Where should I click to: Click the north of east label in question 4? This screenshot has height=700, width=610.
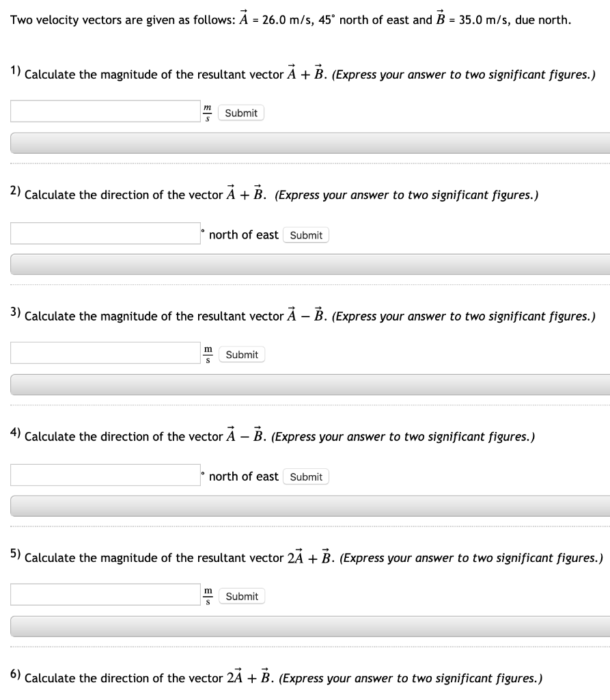(x=243, y=476)
